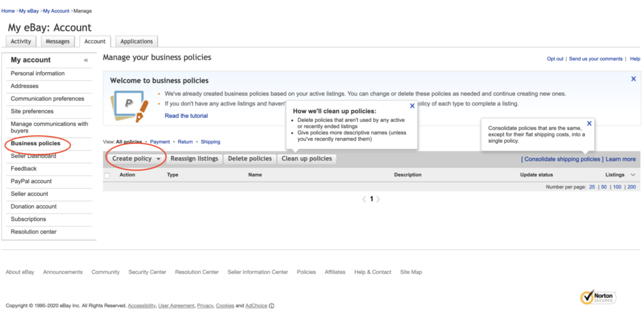Expand the Listings column sort arrow
Image resolution: width=644 pixels, height=319 pixels.
[633, 175]
